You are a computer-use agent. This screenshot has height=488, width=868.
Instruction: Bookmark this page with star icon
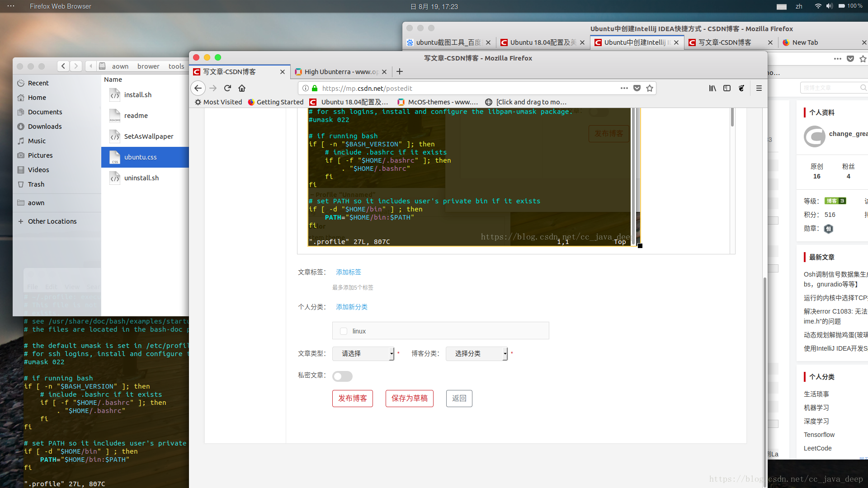pos(650,88)
